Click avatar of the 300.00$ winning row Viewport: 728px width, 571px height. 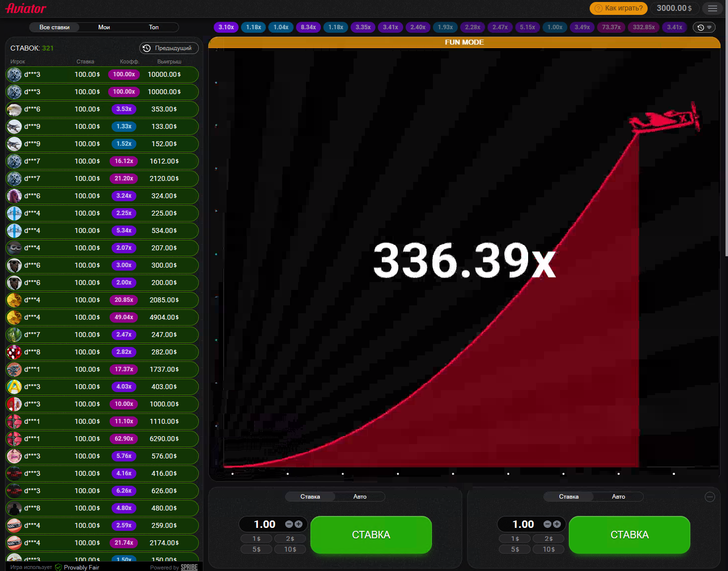(14, 265)
